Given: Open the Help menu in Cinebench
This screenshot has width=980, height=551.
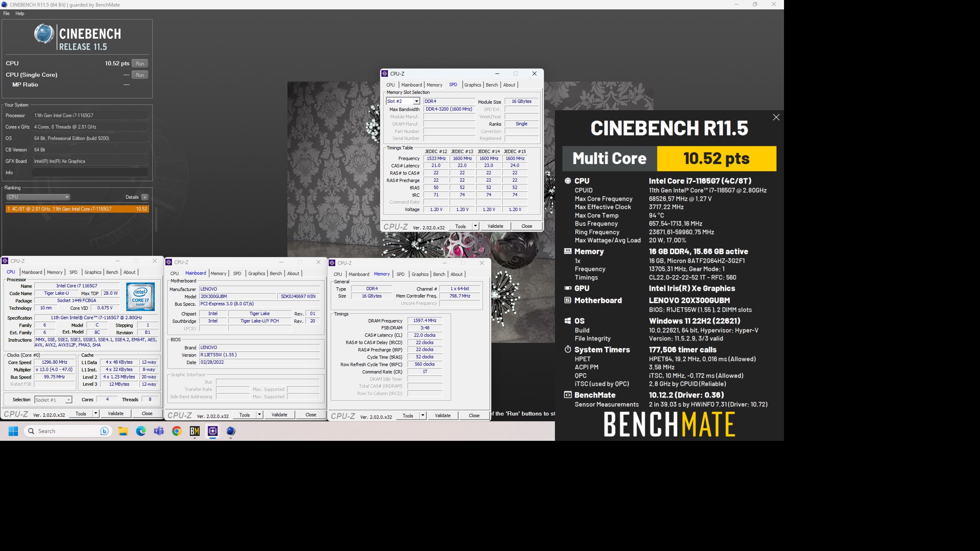Looking at the screenshot, I should [x=20, y=13].
